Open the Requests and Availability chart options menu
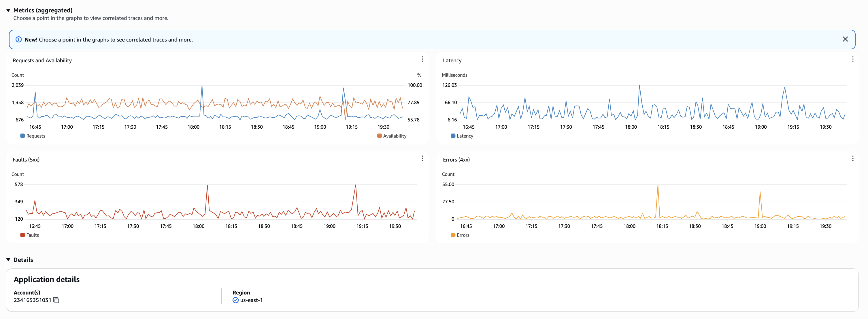 pyautogui.click(x=422, y=59)
